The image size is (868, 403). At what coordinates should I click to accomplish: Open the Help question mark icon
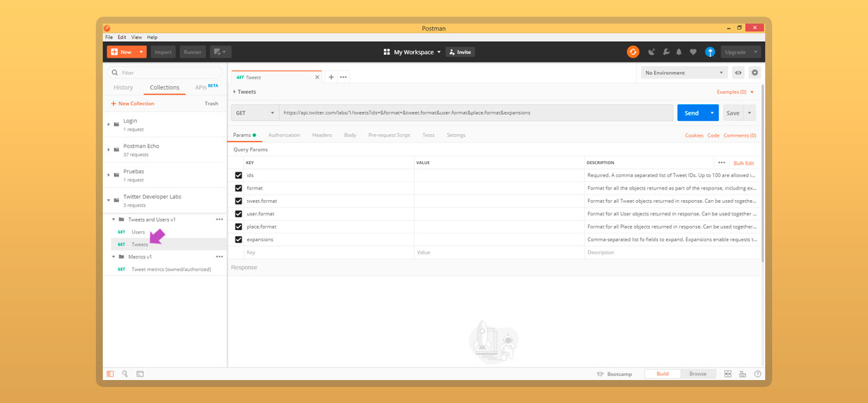758,374
